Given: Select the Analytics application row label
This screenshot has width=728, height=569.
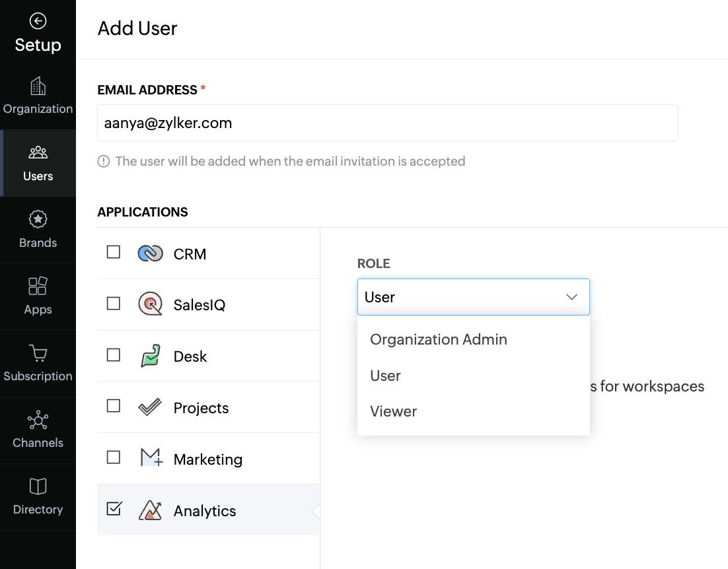Looking at the screenshot, I should [205, 510].
